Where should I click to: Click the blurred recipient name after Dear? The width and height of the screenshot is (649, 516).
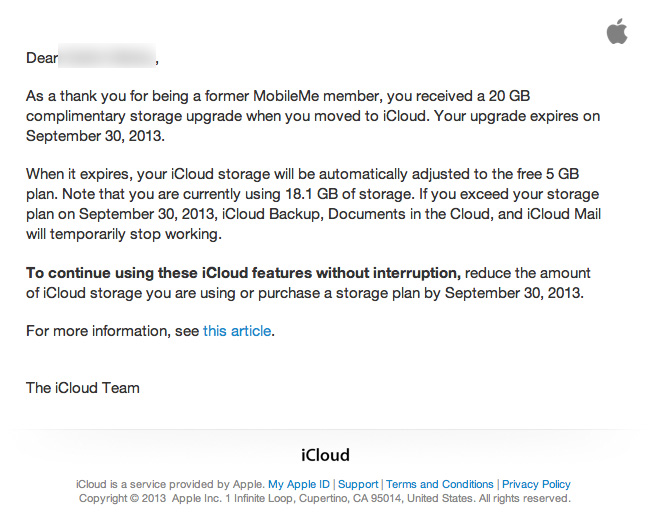(x=107, y=55)
